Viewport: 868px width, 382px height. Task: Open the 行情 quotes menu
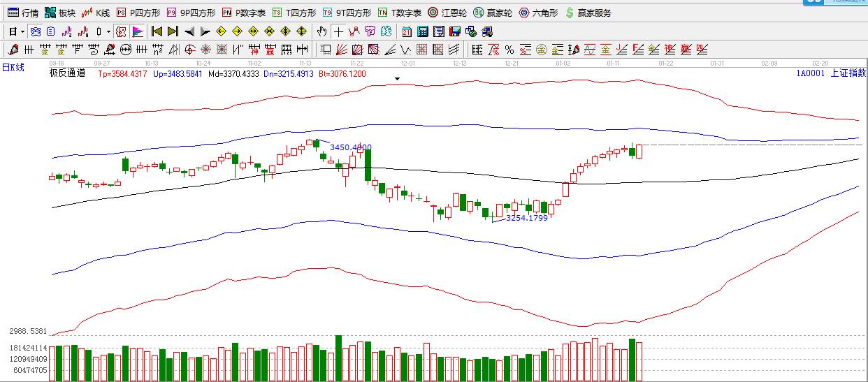[x=23, y=13]
